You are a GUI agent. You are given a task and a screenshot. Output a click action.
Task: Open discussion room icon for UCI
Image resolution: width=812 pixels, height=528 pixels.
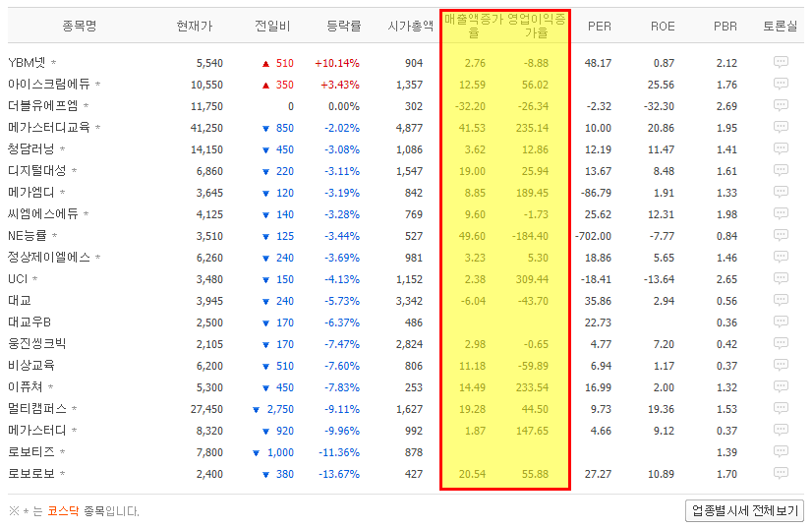coord(781,279)
